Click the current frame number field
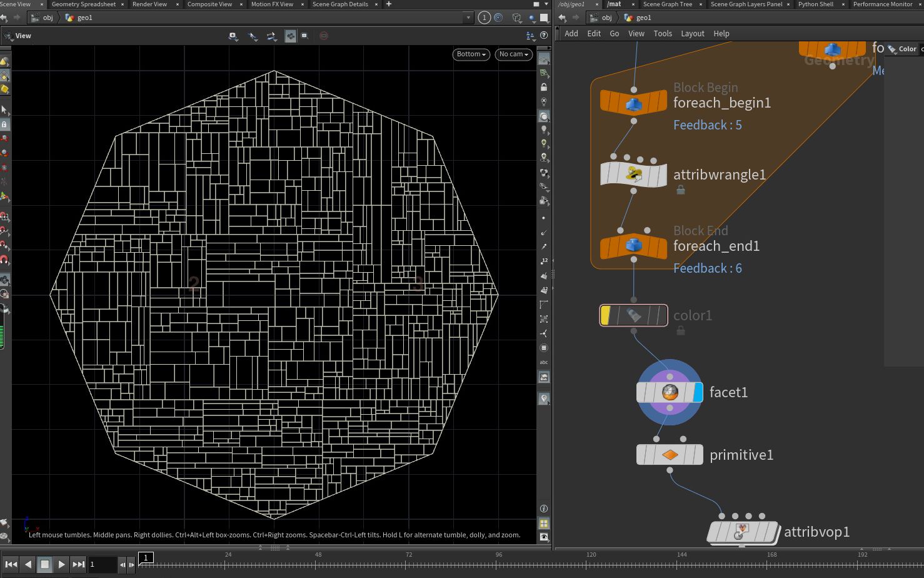The width and height of the screenshot is (924, 578). pyautogui.click(x=102, y=564)
